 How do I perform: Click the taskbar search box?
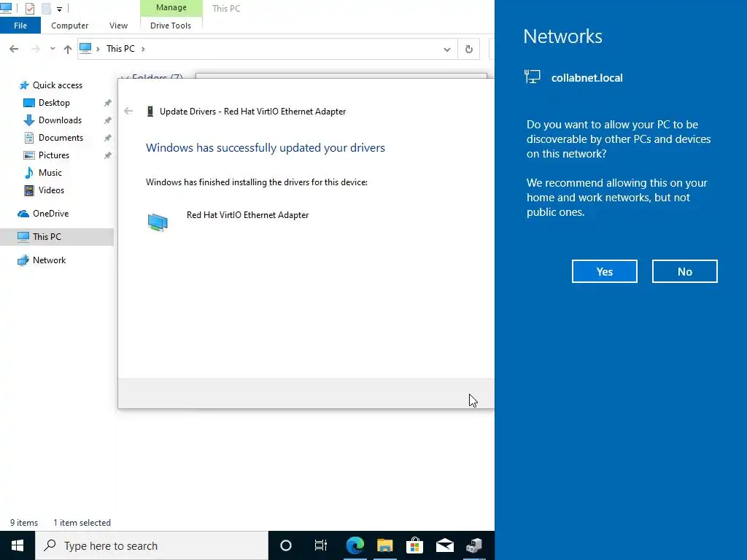152,545
